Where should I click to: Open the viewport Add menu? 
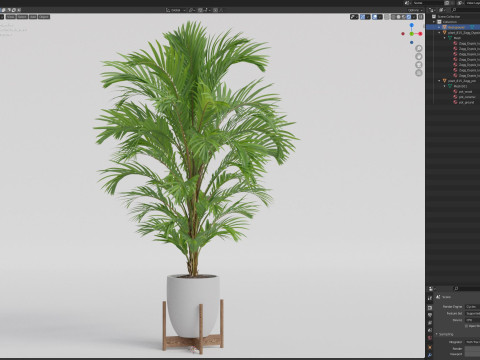click(33, 17)
